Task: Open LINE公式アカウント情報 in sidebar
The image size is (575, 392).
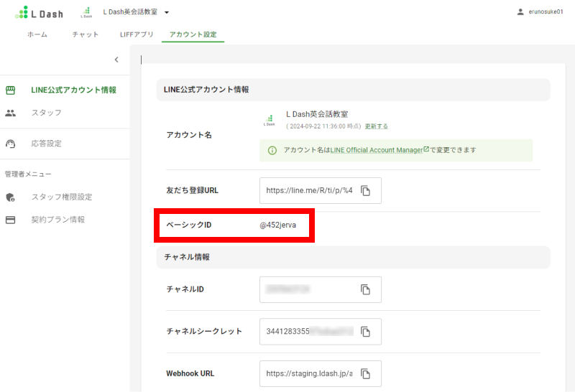Action: pos(73,90)
